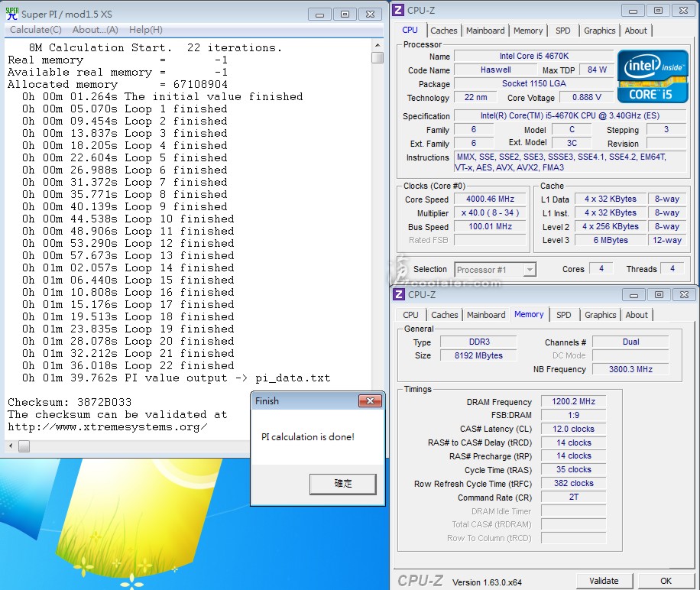Select About tab in lower CPU-Z window

pyautogui.click(x=637, y=315)
